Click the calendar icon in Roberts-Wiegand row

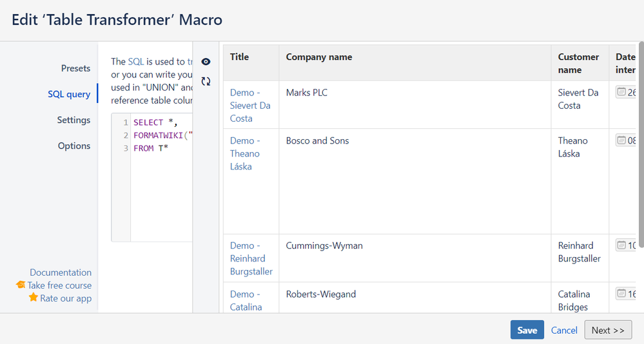pyautogui.click(x=621, y=293)
